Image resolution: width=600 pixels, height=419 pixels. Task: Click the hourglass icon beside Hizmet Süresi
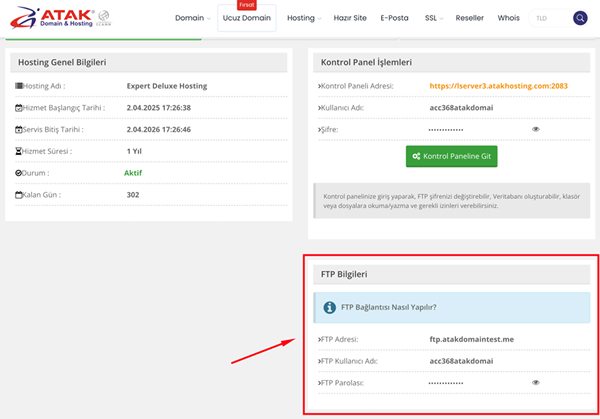tap(18, 151)
